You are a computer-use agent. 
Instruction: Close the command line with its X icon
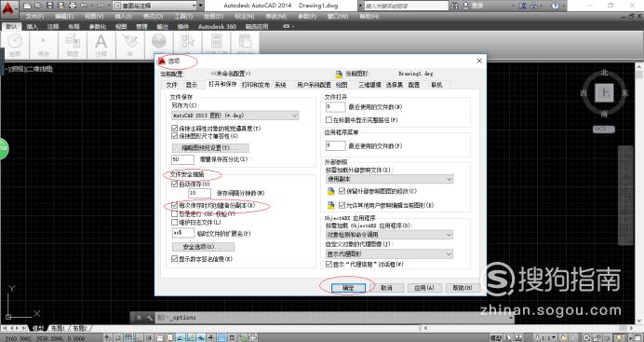[x=139, y=318]
